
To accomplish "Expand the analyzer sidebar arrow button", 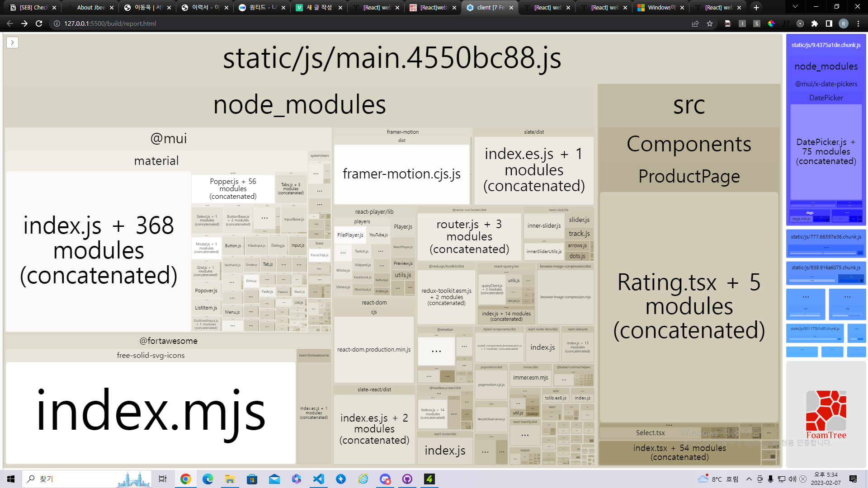I will coord(12,42).
